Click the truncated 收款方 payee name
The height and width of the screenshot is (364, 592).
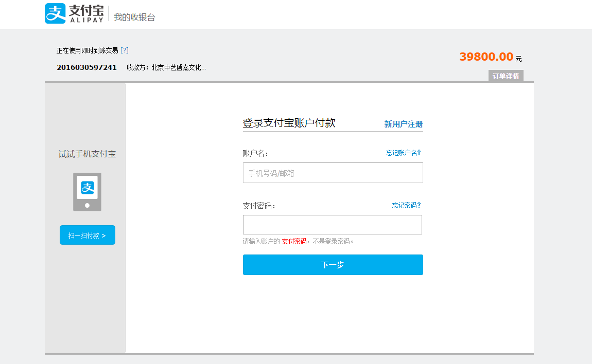coord(179,67)
